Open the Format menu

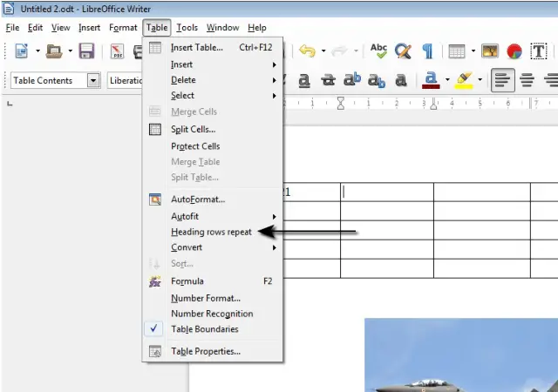pos(123,28)
